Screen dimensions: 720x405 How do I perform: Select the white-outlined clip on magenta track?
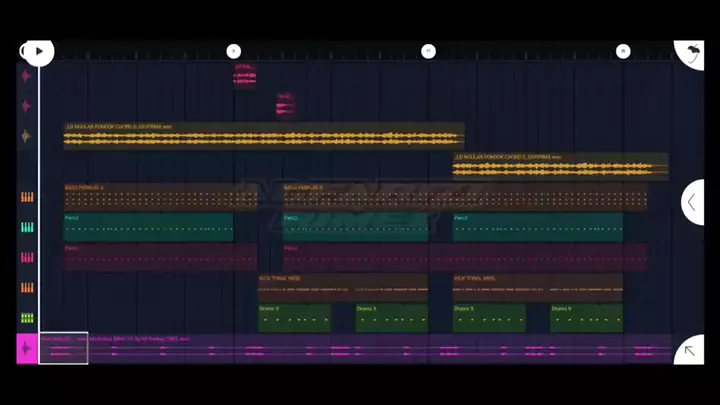point(63,348)
